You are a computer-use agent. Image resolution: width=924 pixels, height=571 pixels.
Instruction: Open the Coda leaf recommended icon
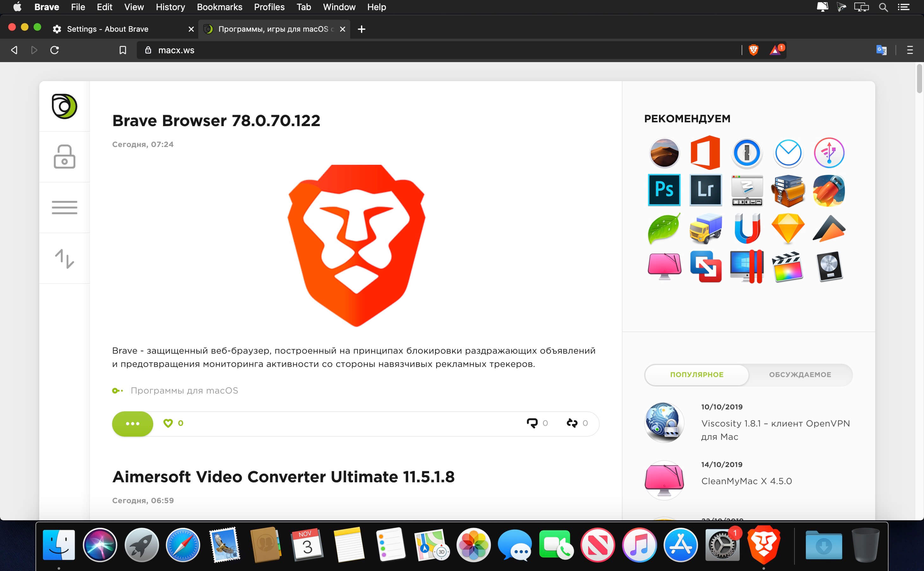(x=664, y=228)
